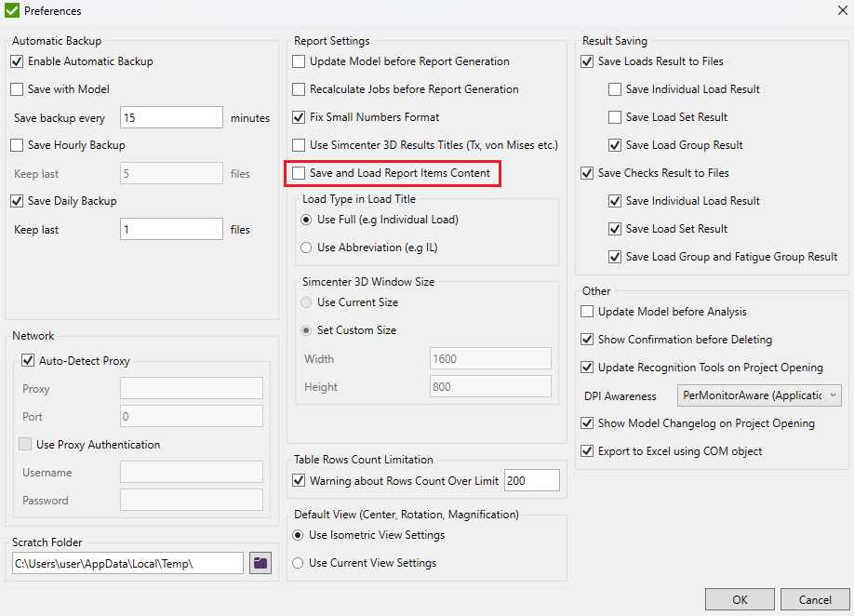
Task: Enable Save Hourly Backup
Action: point(16,145)
